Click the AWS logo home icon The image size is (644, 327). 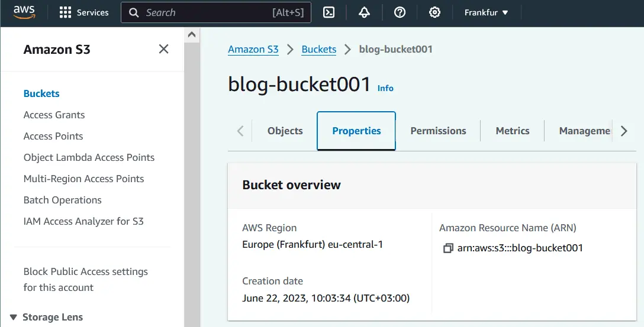pyautogui.click(x=24, y=12)
